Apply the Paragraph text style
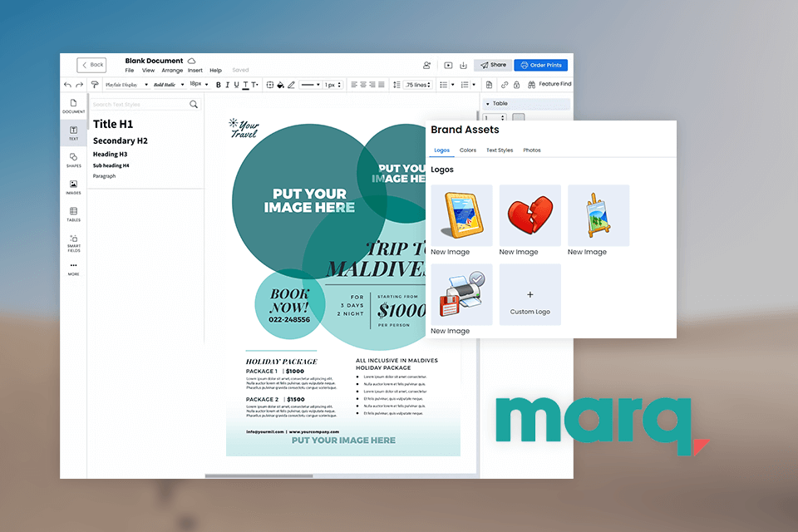 pos(105,176)
